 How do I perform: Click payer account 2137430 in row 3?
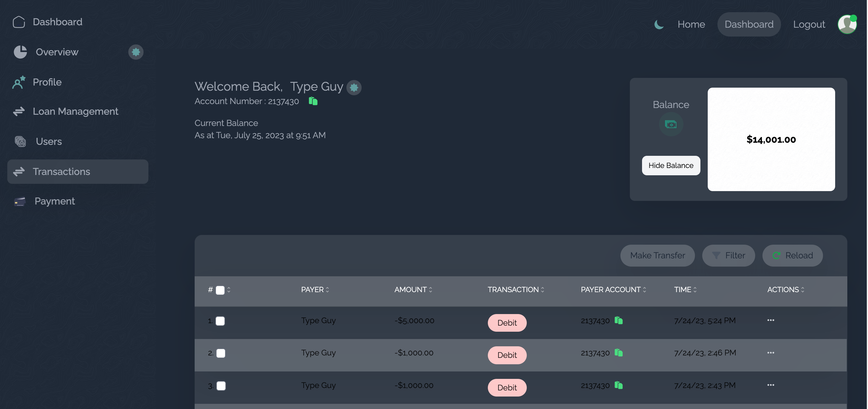pyautogui.click(x=595, y=385)
